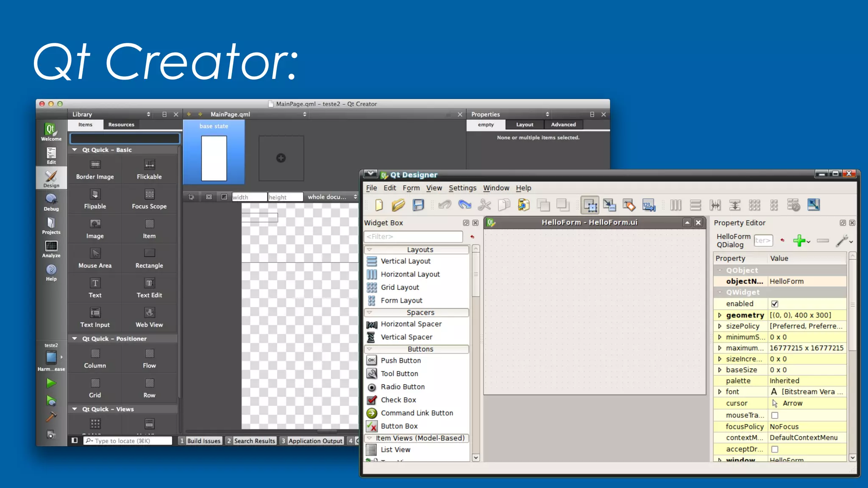This screenshot has height=488, width=868.
Task: Select the Web View item in Library
Action: 149,318
